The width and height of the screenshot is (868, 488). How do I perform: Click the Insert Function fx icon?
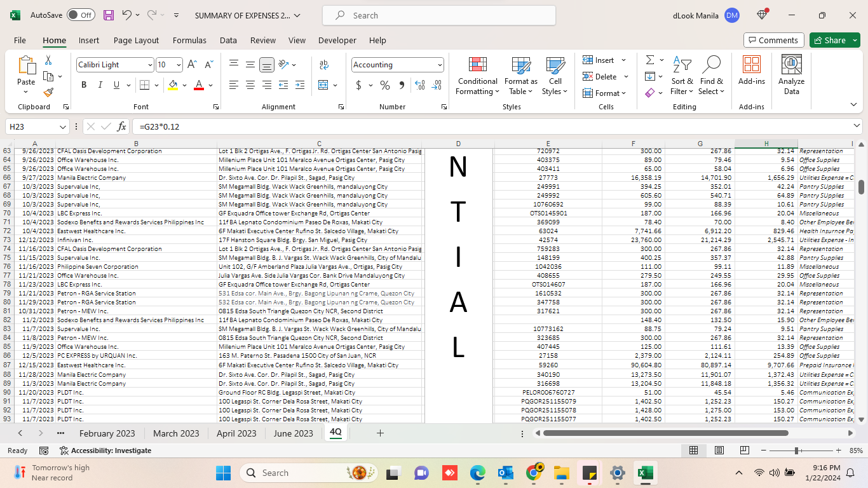[x=122, y=126]
